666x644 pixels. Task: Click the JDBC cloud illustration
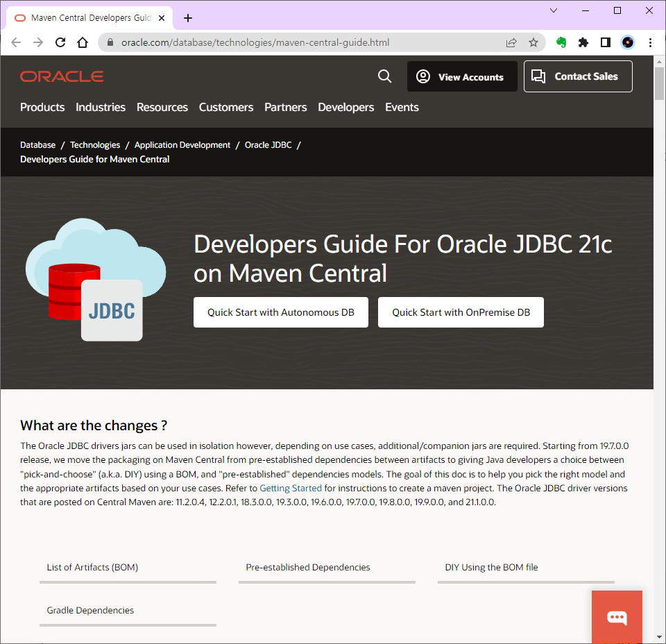96,280
